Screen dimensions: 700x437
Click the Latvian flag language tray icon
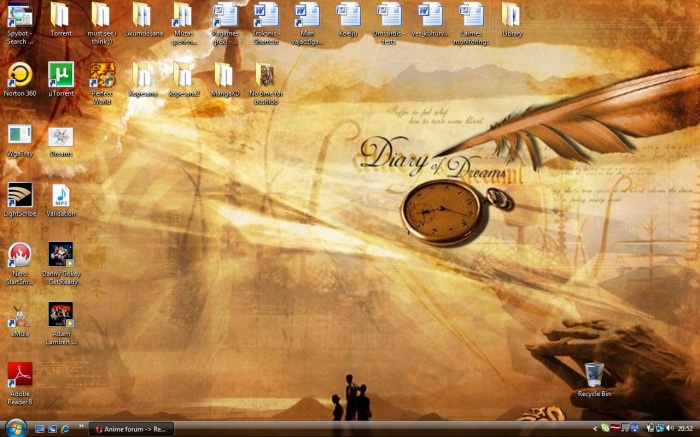pyautogui.click(x=615, y=428)
